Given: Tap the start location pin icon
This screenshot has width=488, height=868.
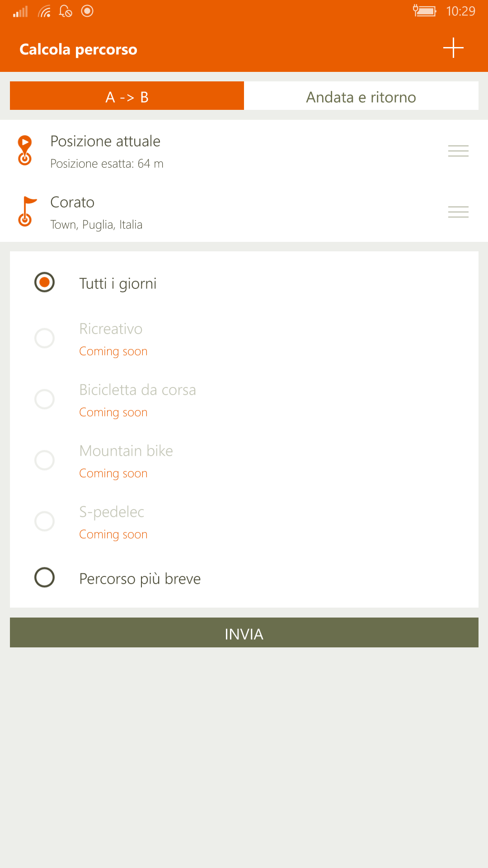Looking at the screenshot, I should [25, 150].
